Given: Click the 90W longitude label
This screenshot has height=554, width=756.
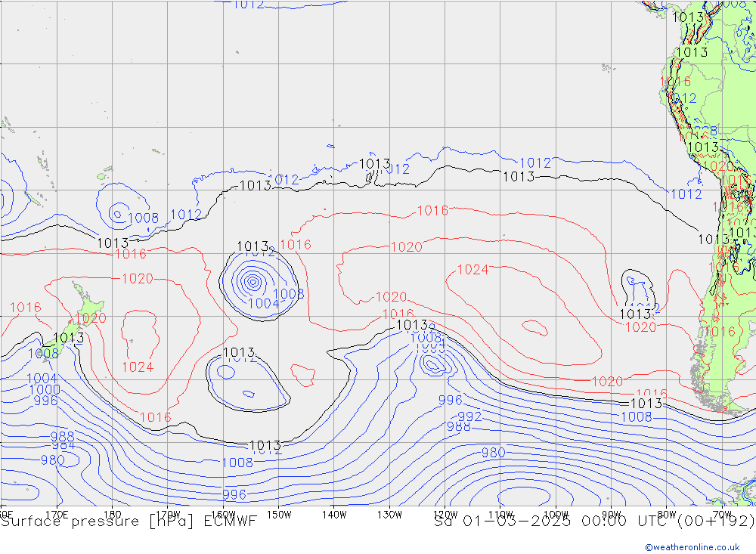Looking at the screenshot, I should point(612,515).
